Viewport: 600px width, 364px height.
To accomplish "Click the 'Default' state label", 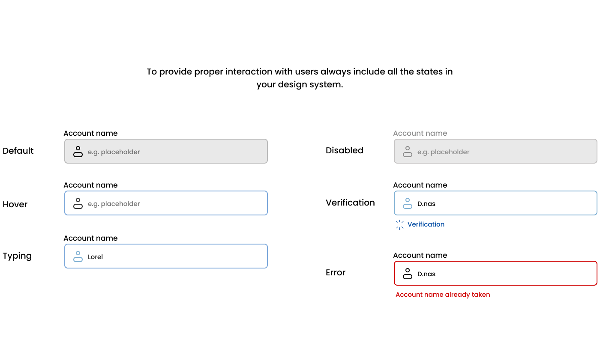I will click(18, 151).
